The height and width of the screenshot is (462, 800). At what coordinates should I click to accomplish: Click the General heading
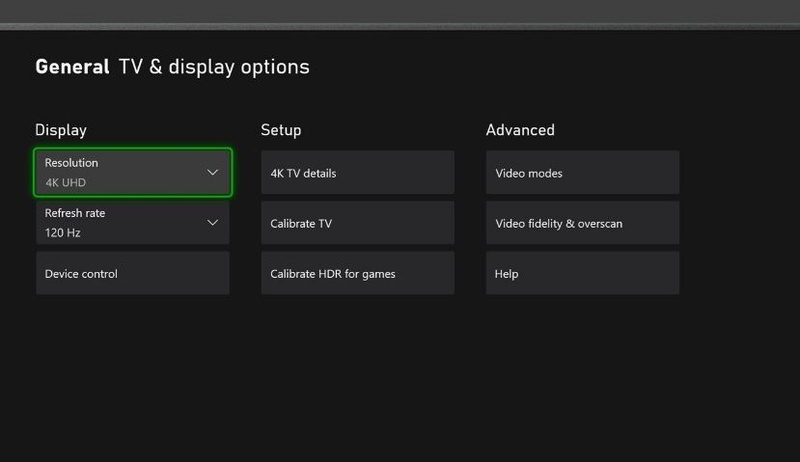click(72, 67)
